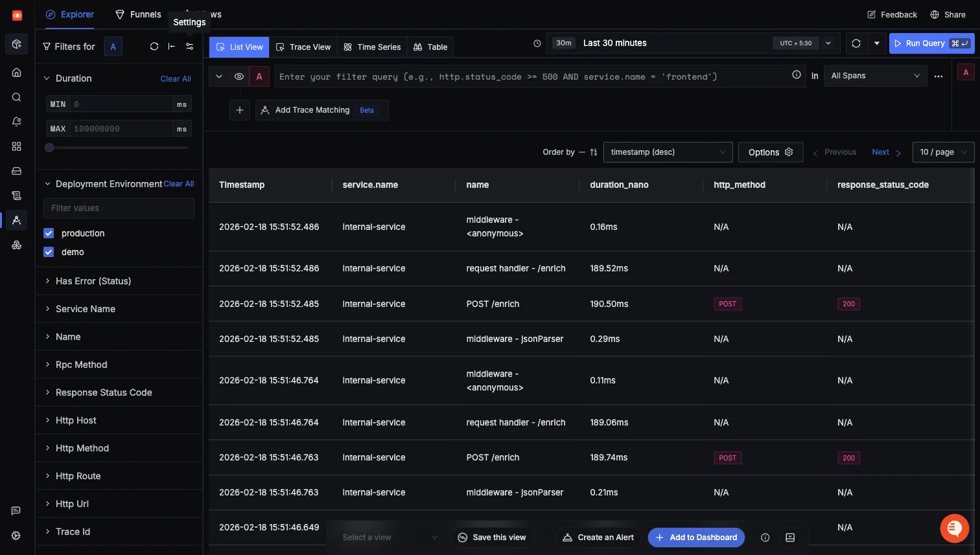The width and height of the screenshot is (980, 555).
Task: Switch to the Trace View tab
Action: (303, 47)
